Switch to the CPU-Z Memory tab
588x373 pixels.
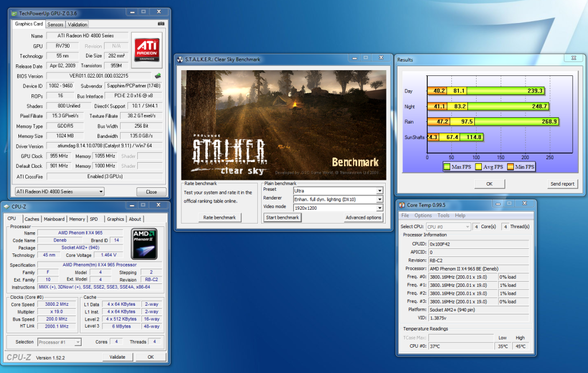pos(77,219)
